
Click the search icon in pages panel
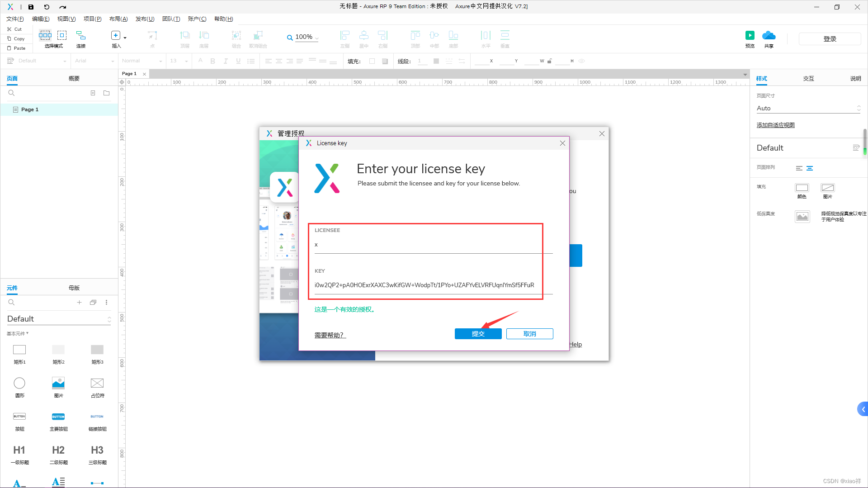pyautogui.click(x=11, y=93)
